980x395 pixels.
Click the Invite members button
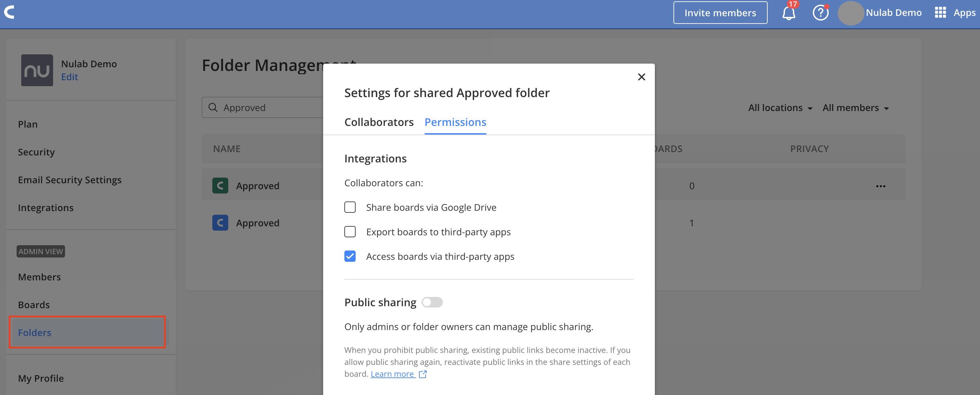click(x=720, y=13)
